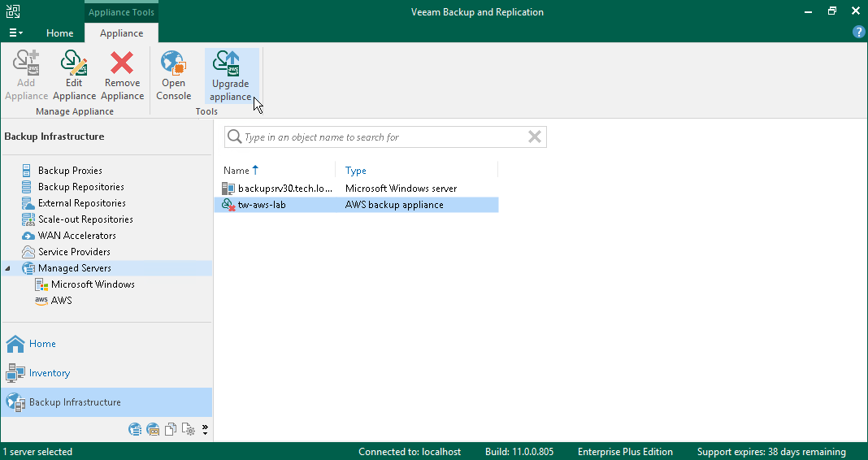
Task: Click the object name search field
Action: (x=384, y=137)
